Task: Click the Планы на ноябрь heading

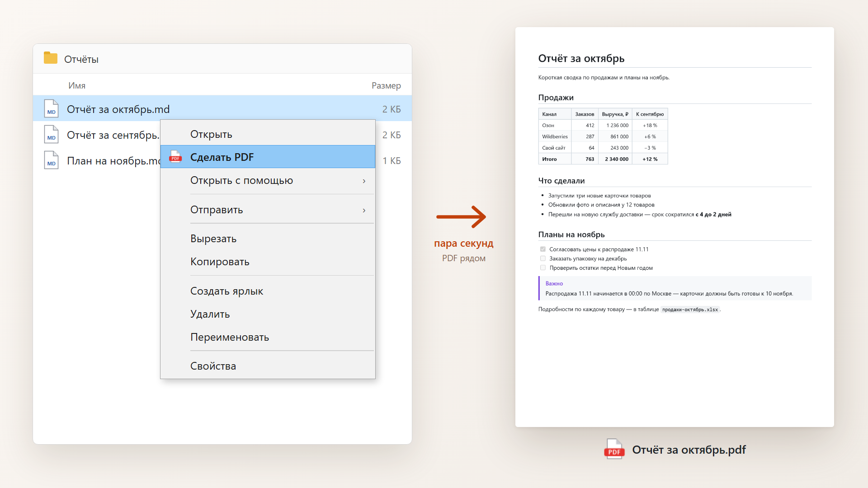Action: 571,234
